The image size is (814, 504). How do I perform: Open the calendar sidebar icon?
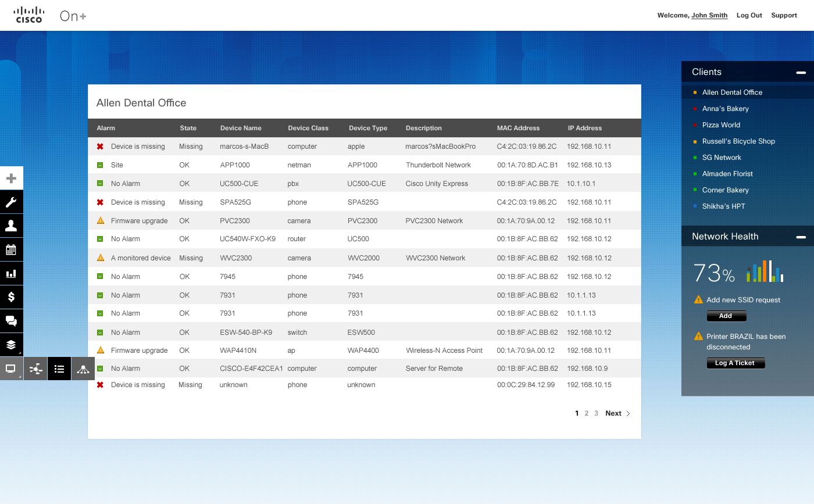11,250
